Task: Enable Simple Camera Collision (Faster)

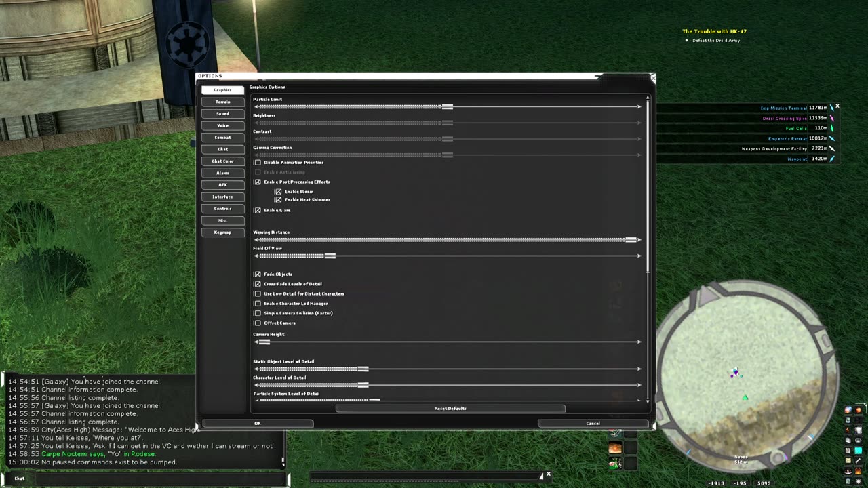Action: point(257,313)
